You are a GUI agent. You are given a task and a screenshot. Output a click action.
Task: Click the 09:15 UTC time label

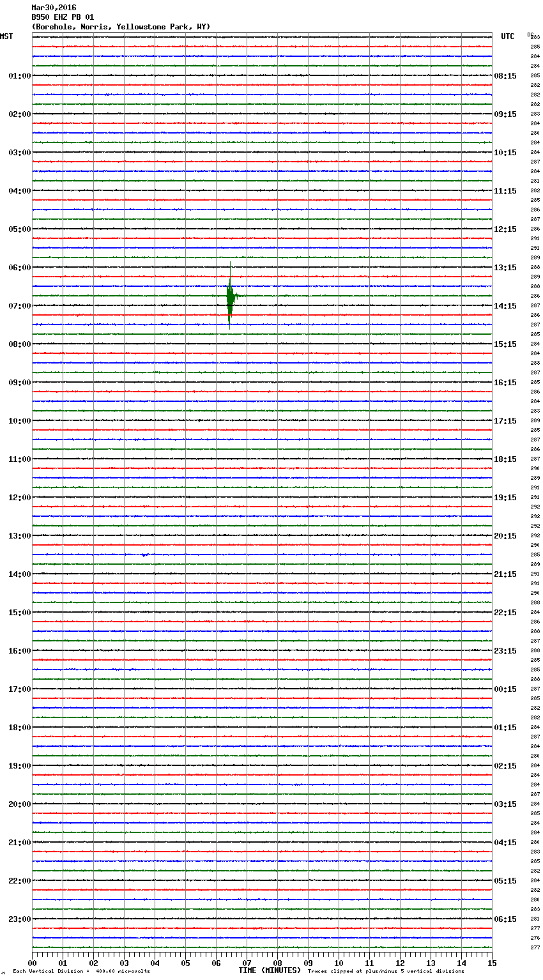[x=505, y=114]
